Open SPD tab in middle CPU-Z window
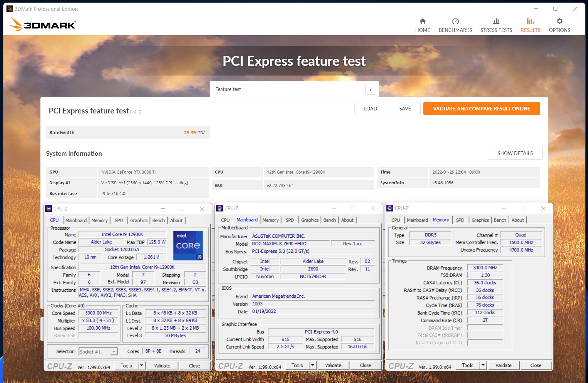 [290, 220]
